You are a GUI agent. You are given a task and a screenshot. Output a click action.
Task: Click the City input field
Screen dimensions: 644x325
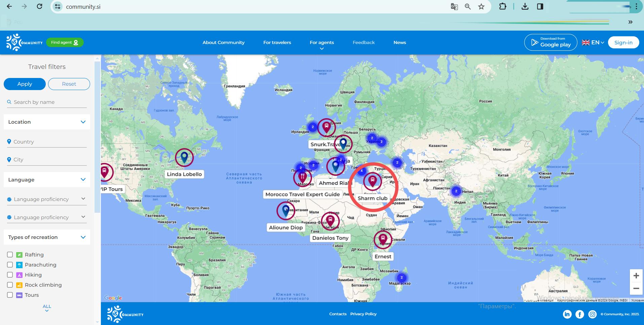[47, 160]
